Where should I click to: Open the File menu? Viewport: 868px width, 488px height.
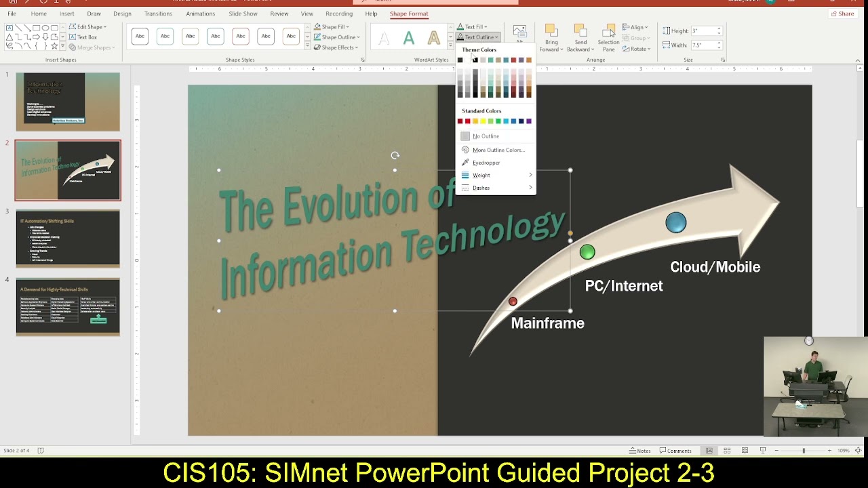click(x=12, y=14)
